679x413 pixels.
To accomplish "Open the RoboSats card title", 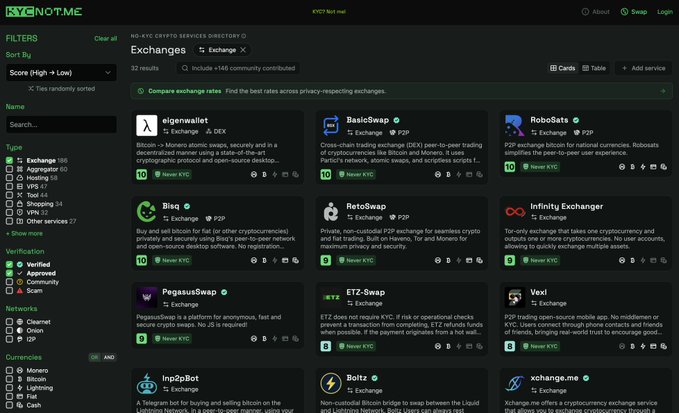I will click(549, 120).
